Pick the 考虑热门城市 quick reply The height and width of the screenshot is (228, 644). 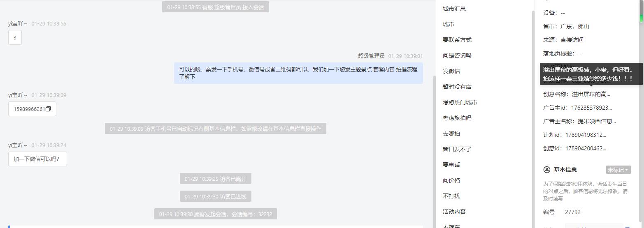click(460, 102)
